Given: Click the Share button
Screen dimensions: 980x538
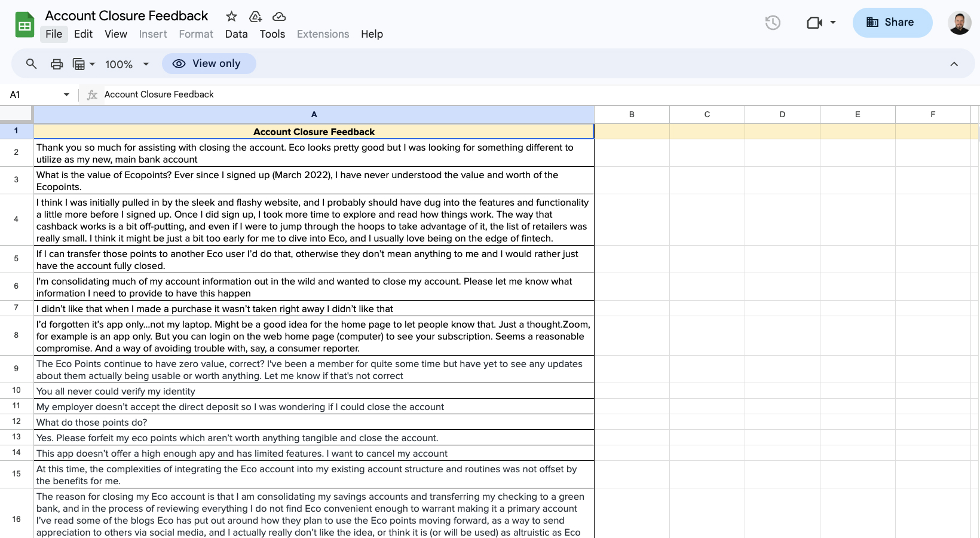Looking at the screenshot, I should tap(892, 23).
